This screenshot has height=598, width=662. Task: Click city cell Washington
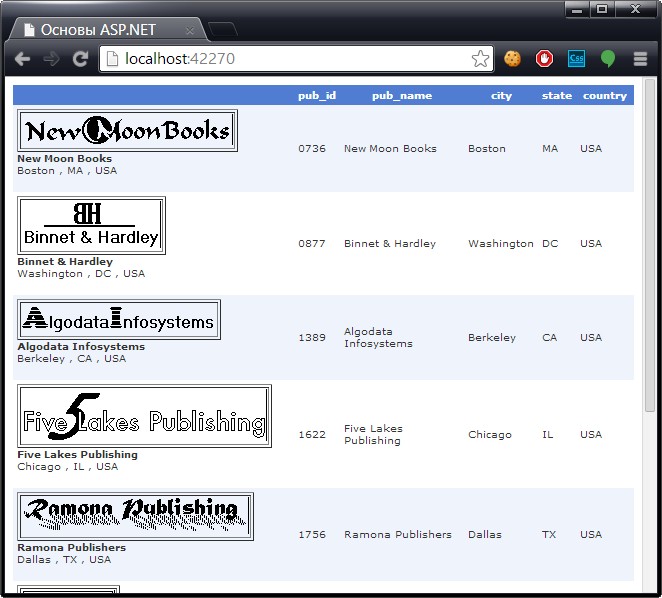[501, 244]
